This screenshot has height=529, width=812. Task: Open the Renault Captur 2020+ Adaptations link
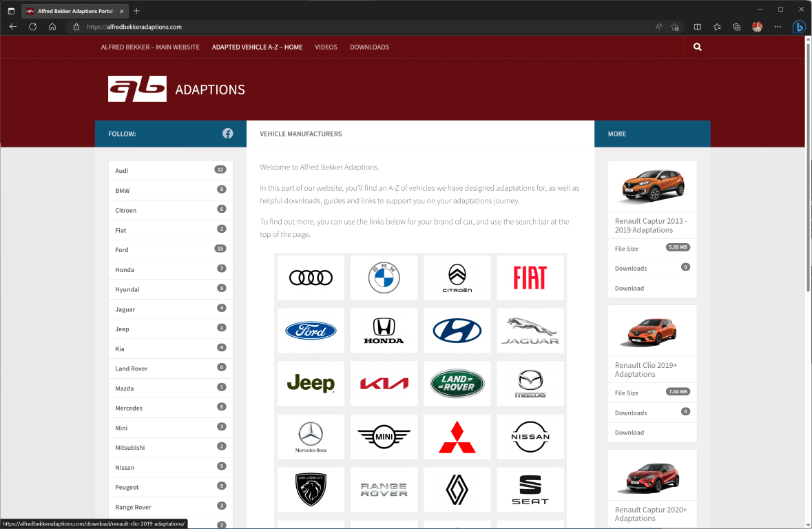coord(651,514)
